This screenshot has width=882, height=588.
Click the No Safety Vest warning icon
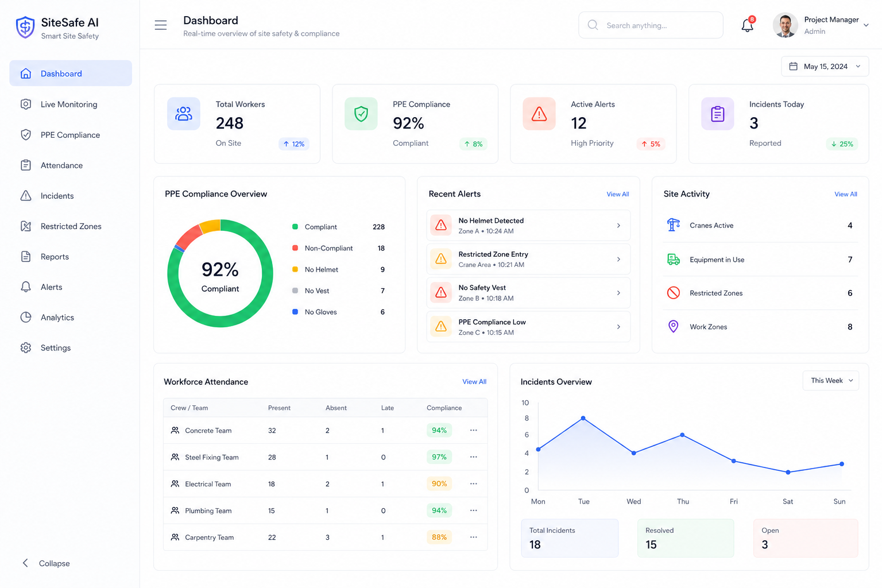(x=441, y=293)
